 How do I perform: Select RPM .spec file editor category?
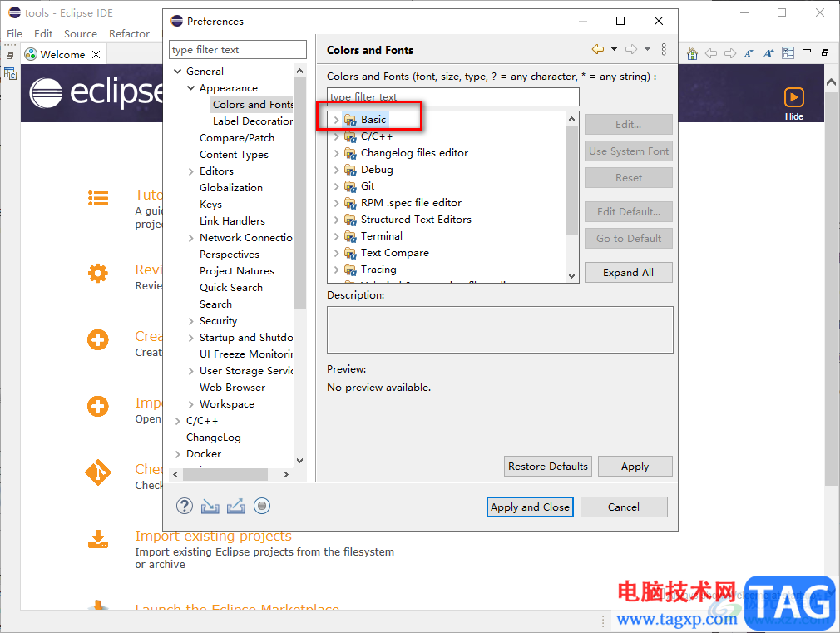(x=411, y=203)
